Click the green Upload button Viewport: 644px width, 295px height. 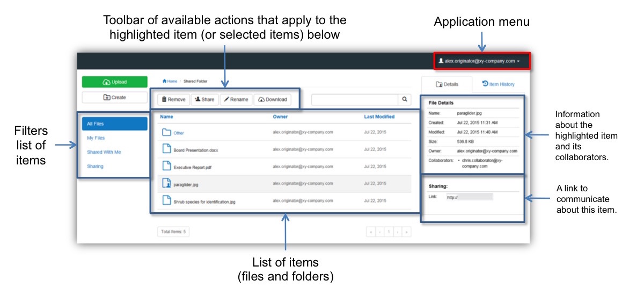114,82
